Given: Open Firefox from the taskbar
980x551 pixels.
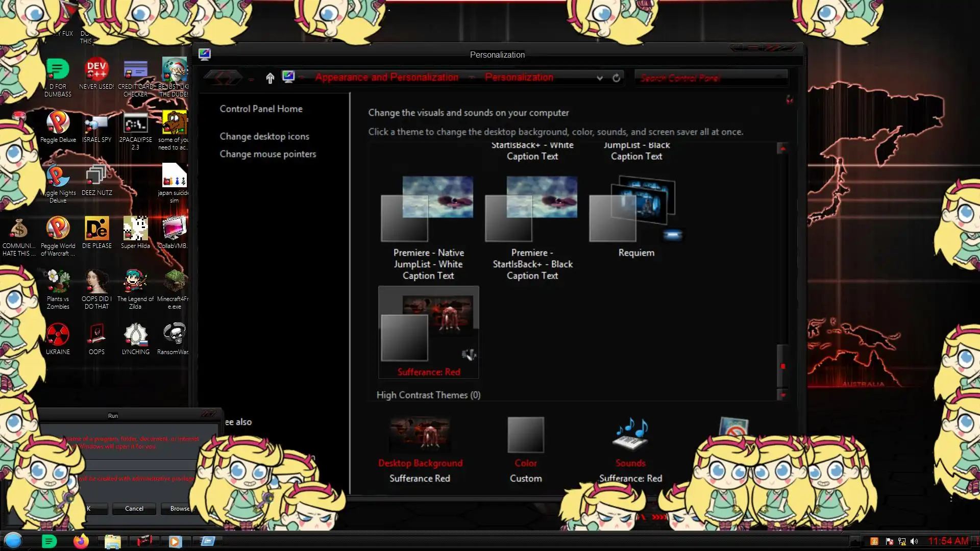Looking at the screenshot, I should (81, 541).
